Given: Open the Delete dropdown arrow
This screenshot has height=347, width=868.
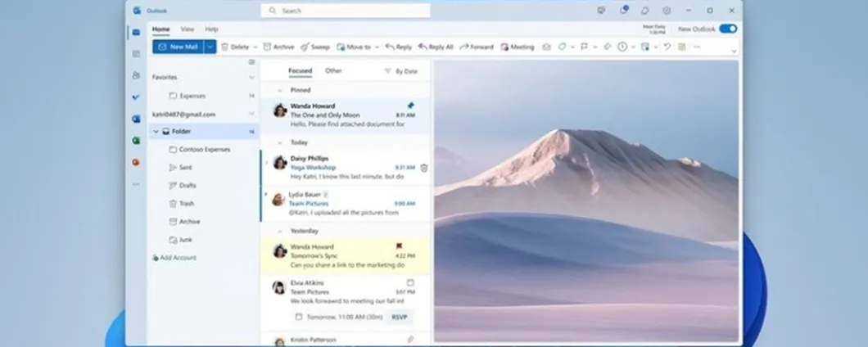Looking at the screenshot, I should [x=255, y=47].
